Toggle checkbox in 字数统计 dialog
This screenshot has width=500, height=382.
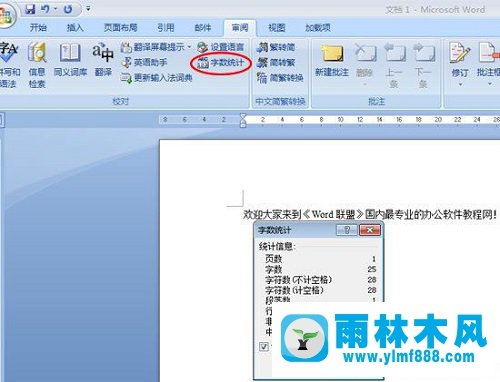pyautogui.click(x=264, y=347)
